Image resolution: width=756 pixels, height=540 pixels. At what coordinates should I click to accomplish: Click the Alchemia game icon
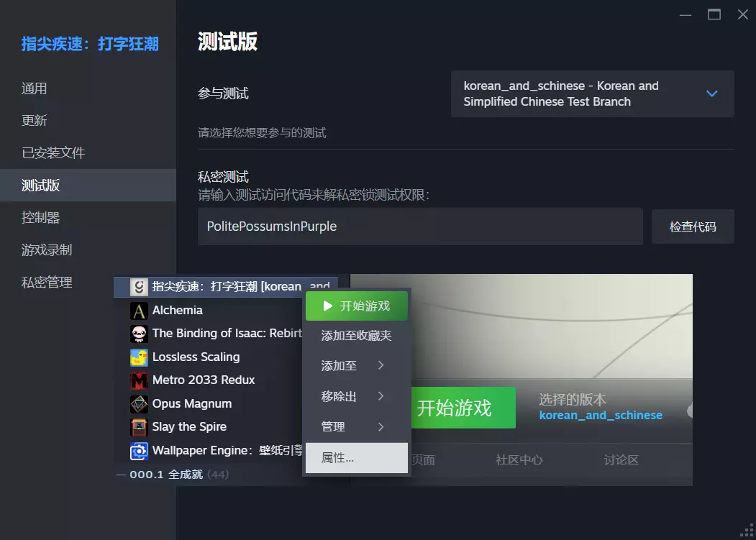point(139,311)
